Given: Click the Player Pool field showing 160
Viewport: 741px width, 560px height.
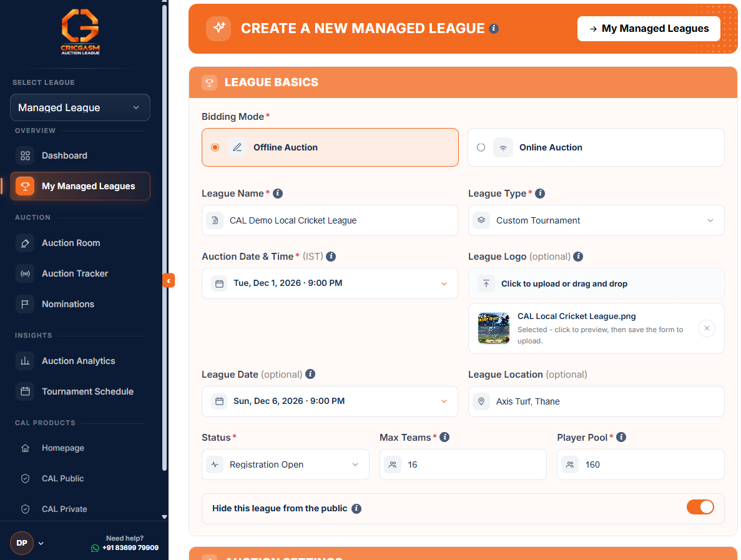Looking at the screenshot, I should (641, 464).
